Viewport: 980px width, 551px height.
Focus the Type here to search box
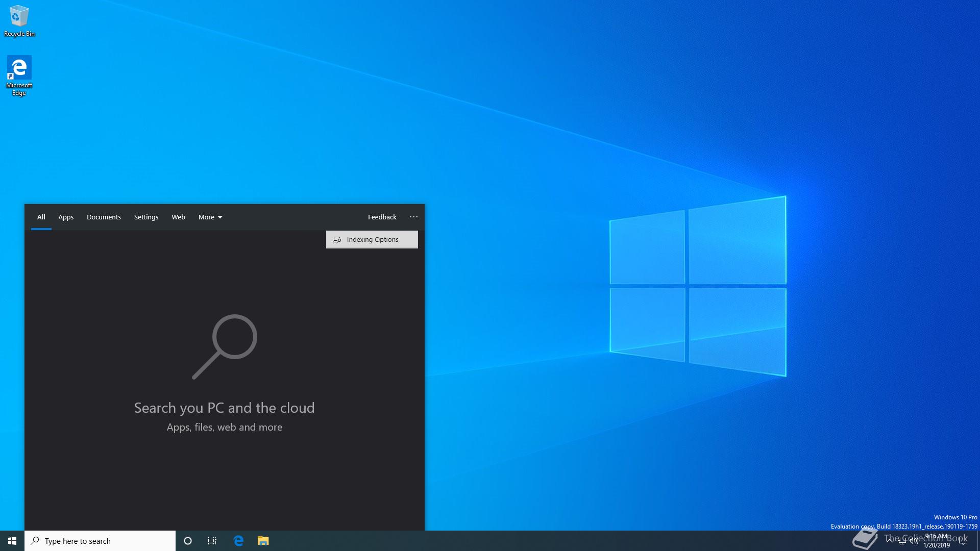tap(100, 541)
